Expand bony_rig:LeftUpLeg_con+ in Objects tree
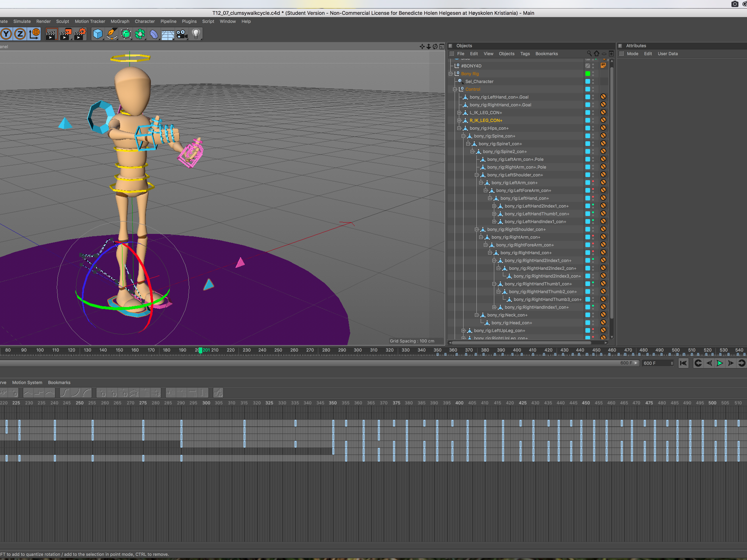The height and width of the screenshot is (560, 747). [x=464, y=331]
